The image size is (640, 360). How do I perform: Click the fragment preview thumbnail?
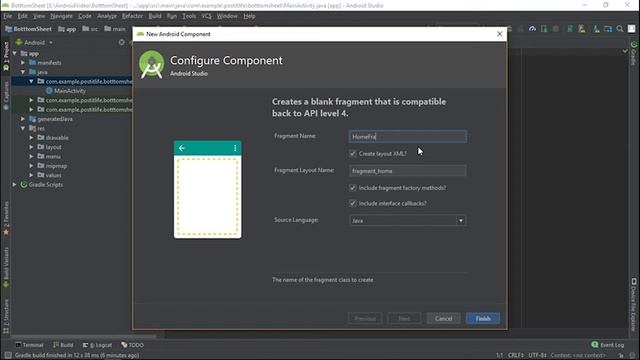[x=207, y=189]
